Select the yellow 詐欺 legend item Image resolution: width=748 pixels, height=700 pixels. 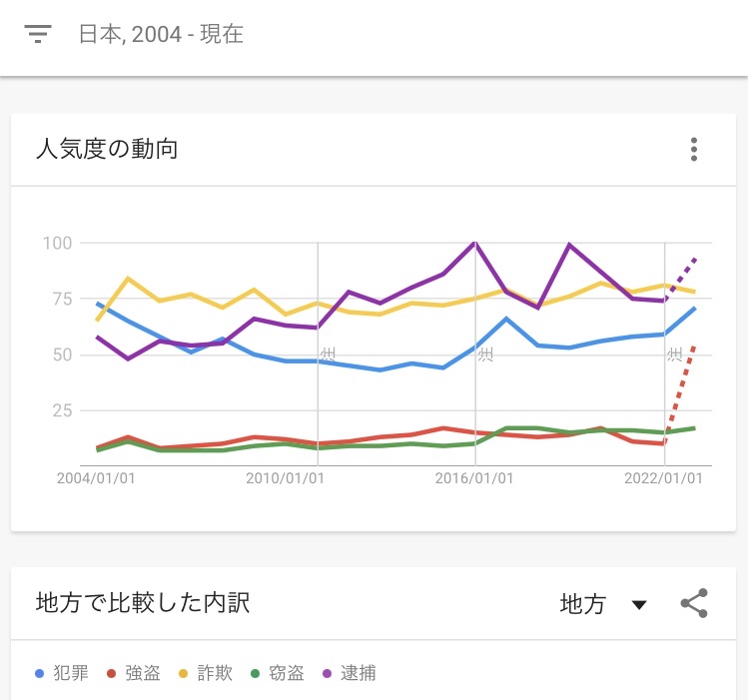[206, 673]
